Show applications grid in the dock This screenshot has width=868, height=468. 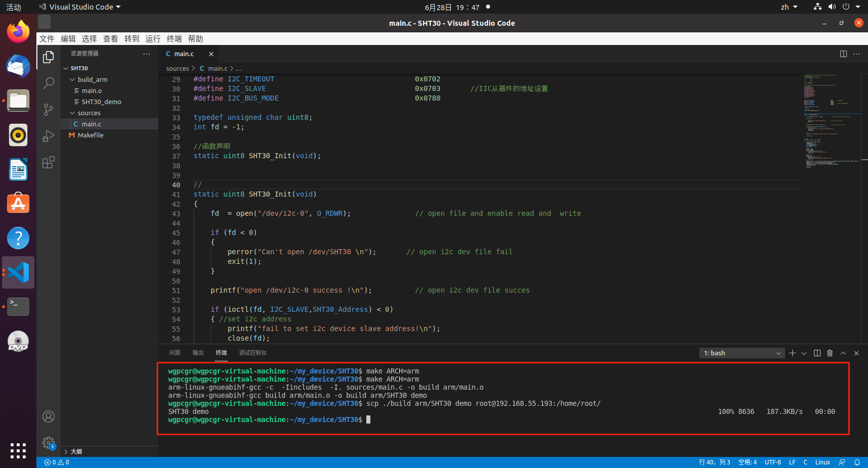[18, 450]
